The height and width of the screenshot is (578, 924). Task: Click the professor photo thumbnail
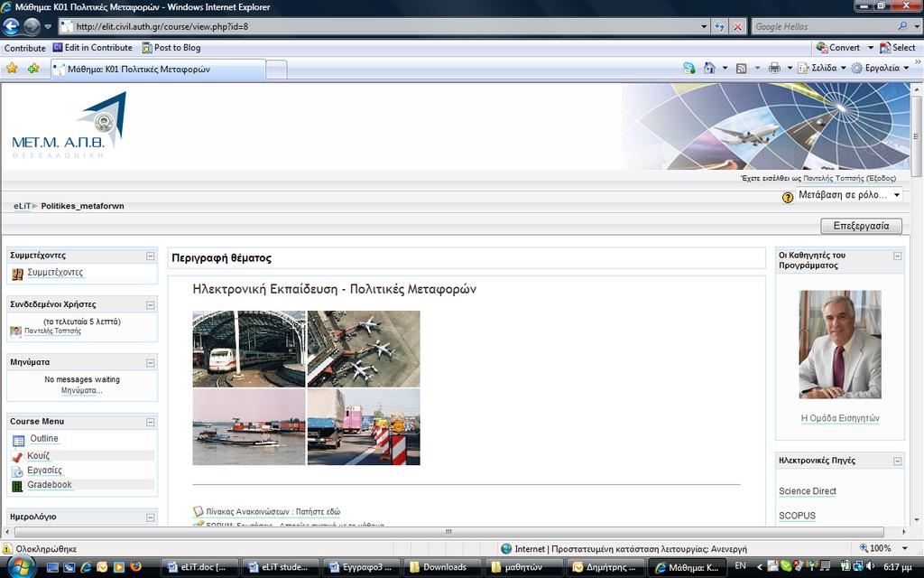pyautogui.click(x=840, y=344)
